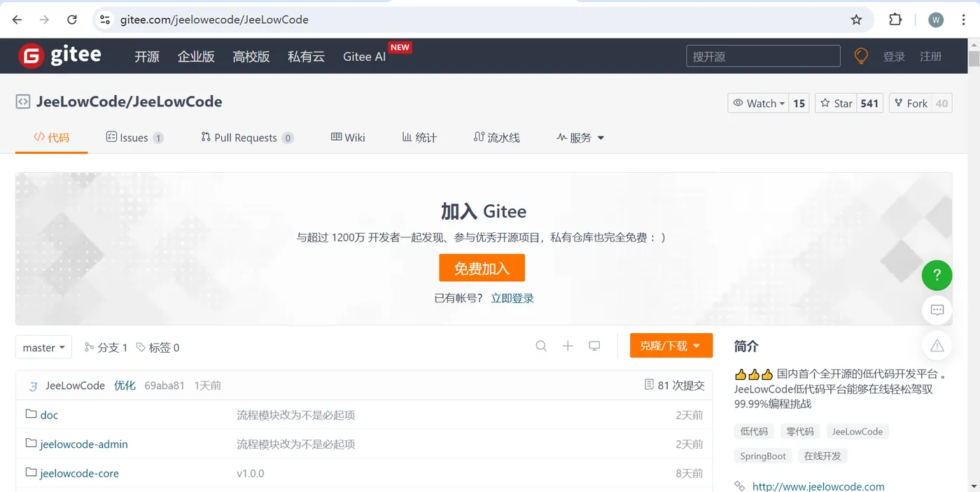Image resolution: width=980 pixels, height=492 pixels.
Task: Open the Web IDE monitor icon
Action: pyautogui.click(x=594, y=346)
